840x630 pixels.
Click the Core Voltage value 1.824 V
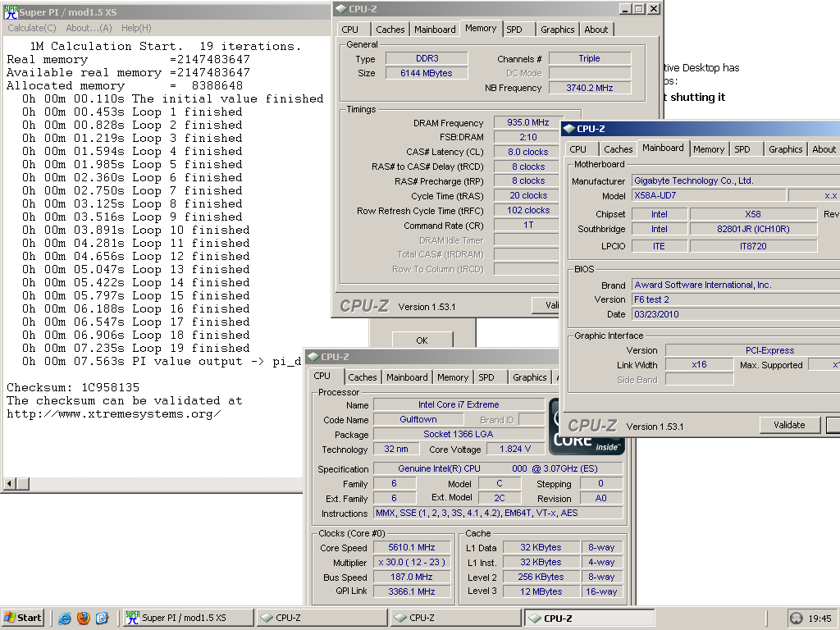pyautogui.click(x=515, y=449)
